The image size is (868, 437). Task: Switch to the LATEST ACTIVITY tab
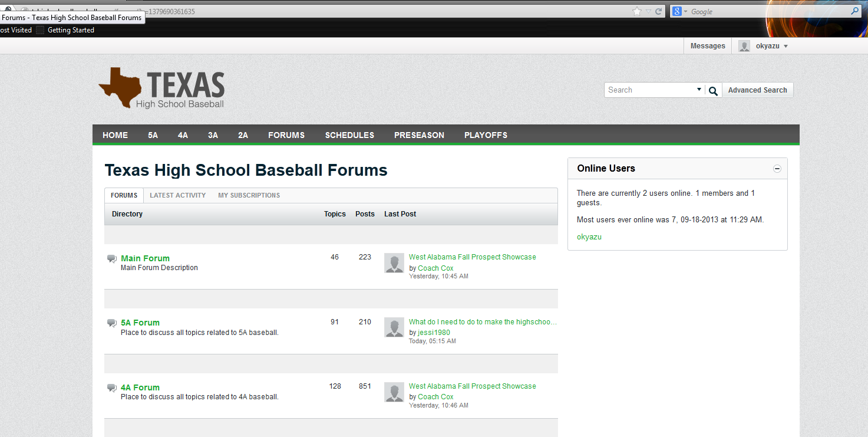pos(177,195)
